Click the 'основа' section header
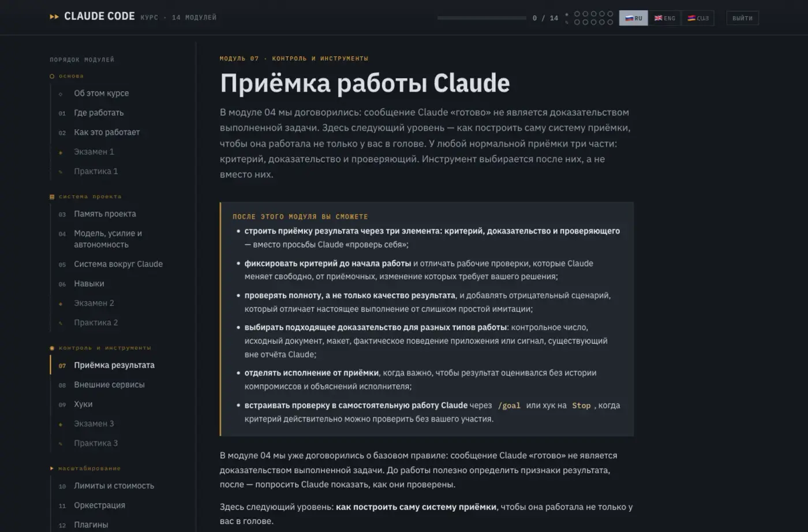This screenshot has height=532, width=808. (x=71, y=76)
